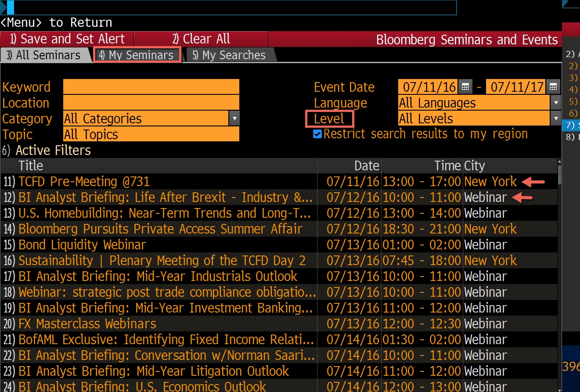Image resolution: width=580 pixels, height=392 pixels.
Task: Click the <Menu> to Return text
Action: (x=56, y=22)
